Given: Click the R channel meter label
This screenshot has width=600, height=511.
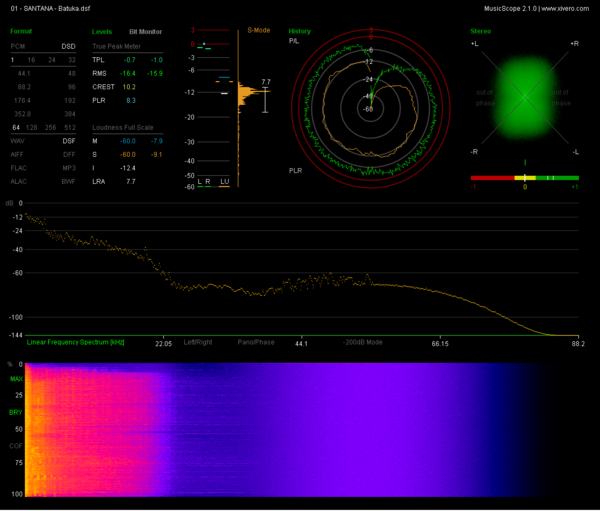Looking at the screenshot, I should 208,182.
